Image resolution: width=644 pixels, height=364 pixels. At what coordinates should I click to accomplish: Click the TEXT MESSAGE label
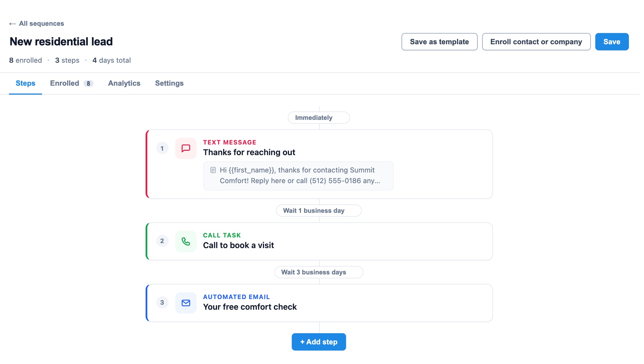pos(230,142)
